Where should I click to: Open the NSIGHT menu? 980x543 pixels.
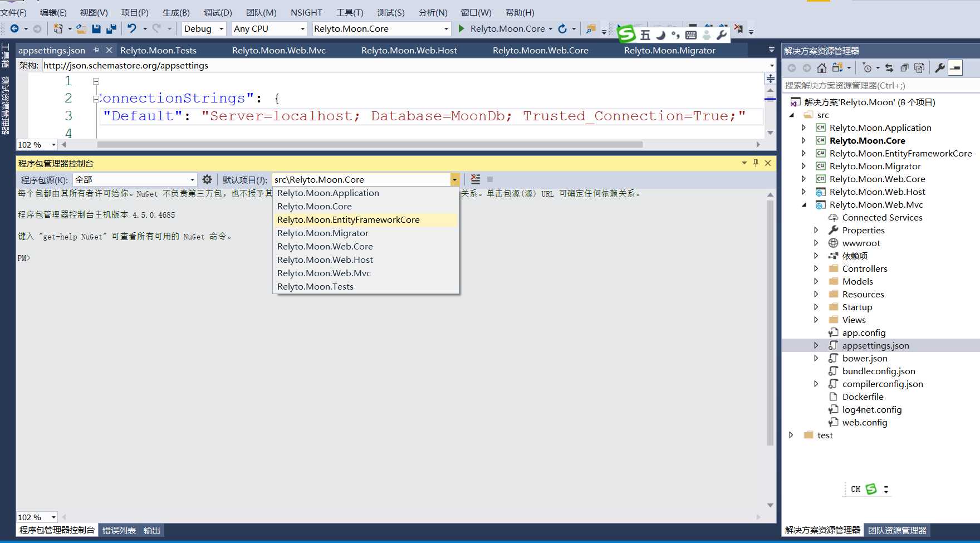click(x=306, y=12)
